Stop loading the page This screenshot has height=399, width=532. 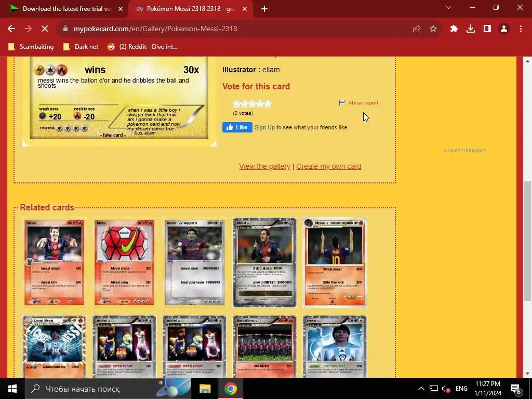point(45,29)
